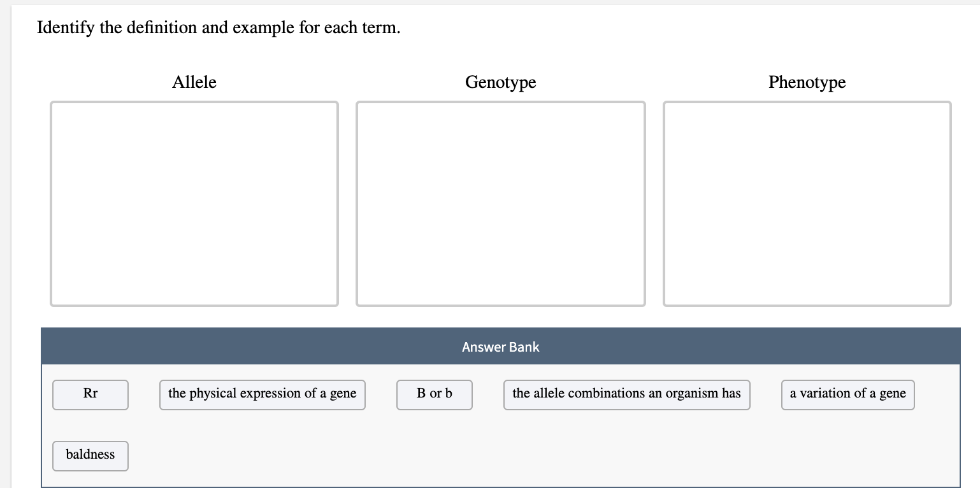Image resolution: width=980 pixels, height=488 pixels.
Task: Select "the physical expression of a gene"
Action: 262,394
